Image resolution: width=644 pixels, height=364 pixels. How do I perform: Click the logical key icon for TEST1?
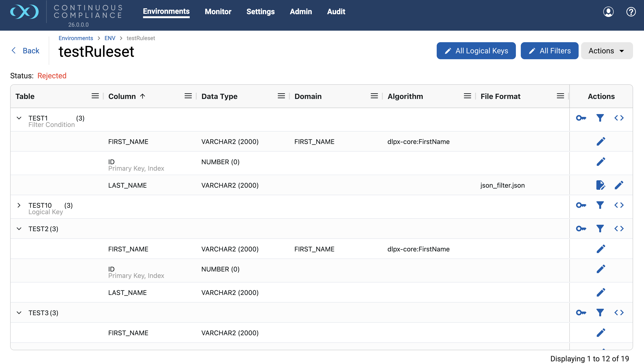(581, 118)
